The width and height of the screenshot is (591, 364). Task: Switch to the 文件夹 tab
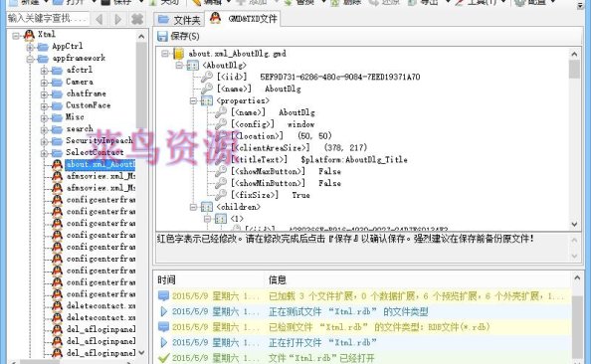[x=179, y=20]
